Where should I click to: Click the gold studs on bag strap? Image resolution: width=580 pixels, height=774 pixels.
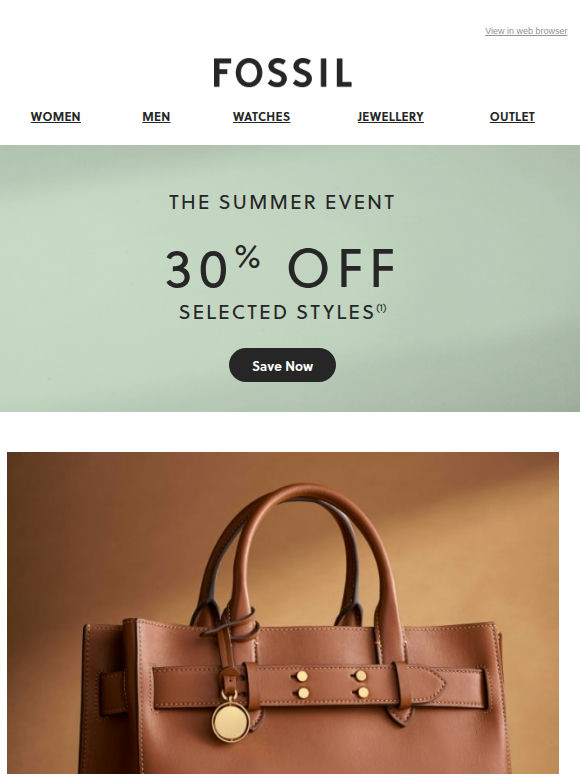[x=333, y=684]
